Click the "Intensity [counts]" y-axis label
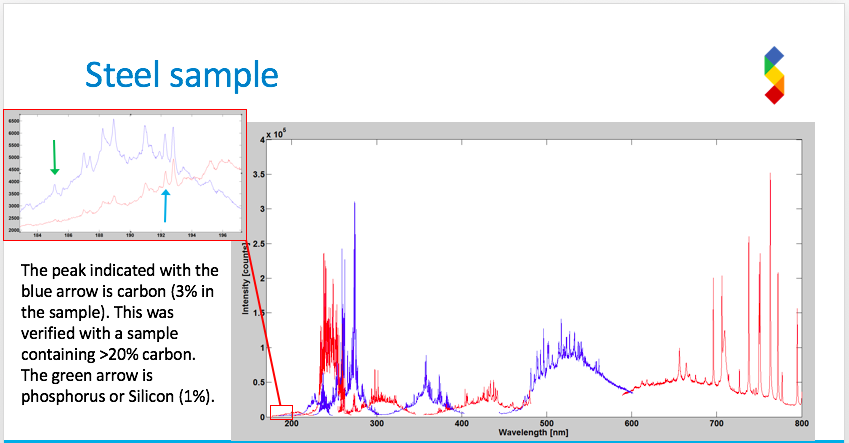The width and height of the screenshot is (849, 443). coord(243,276)
